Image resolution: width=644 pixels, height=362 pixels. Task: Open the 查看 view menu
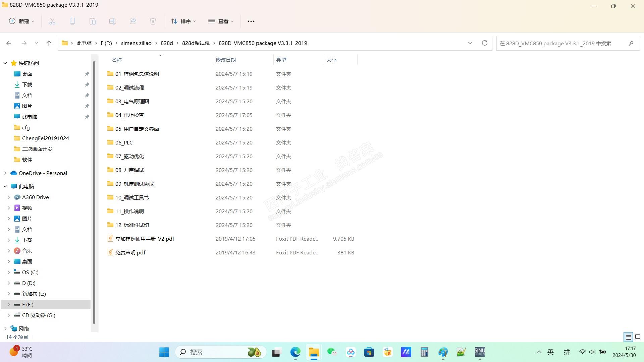[221, 21]
